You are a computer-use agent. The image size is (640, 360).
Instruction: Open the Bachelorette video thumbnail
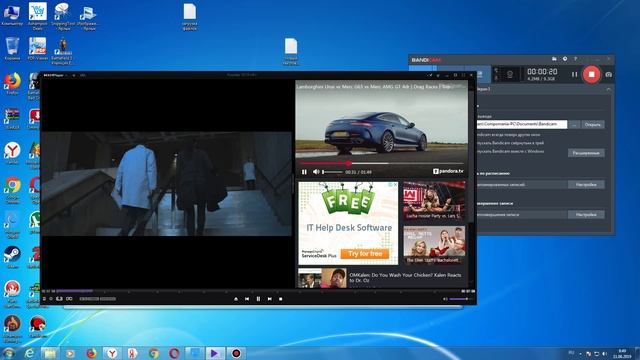click(434, 244)
